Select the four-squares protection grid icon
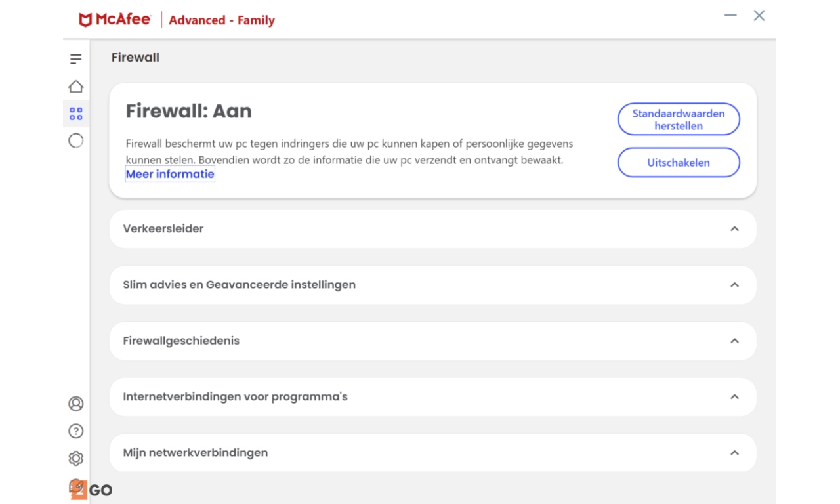The width and height of the screenshot is (840, 504). [76, 114]
